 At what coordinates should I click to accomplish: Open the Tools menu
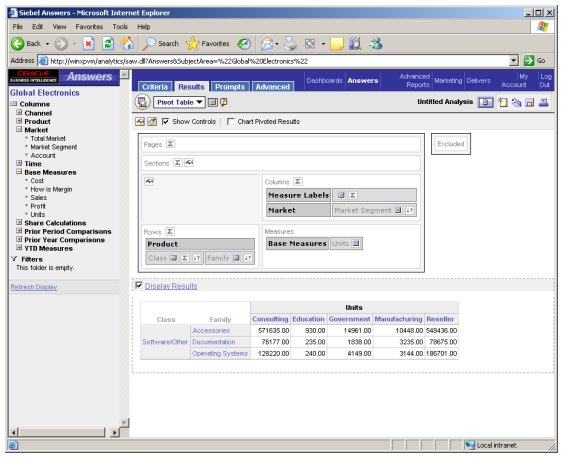(120, 27)
